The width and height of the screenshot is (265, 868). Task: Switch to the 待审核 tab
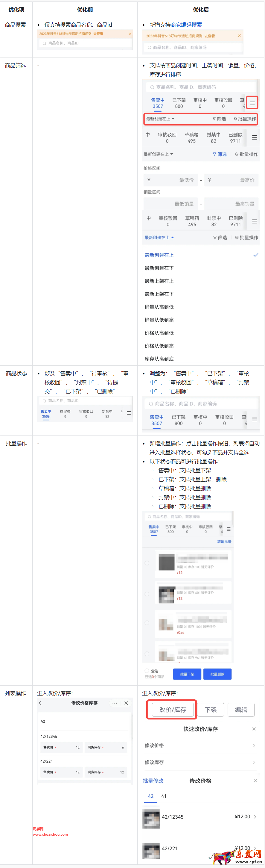tap(65, 414)
